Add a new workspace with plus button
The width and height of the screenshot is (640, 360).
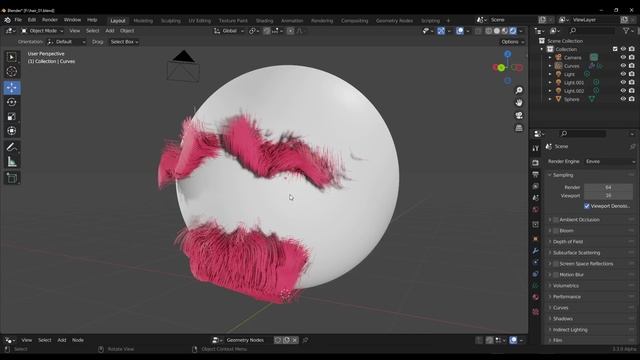point(448,21)
